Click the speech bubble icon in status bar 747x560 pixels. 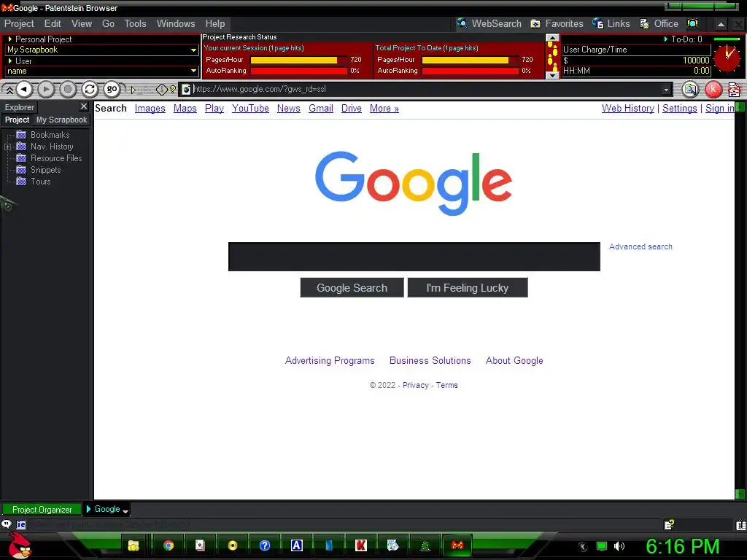point(6,524)
